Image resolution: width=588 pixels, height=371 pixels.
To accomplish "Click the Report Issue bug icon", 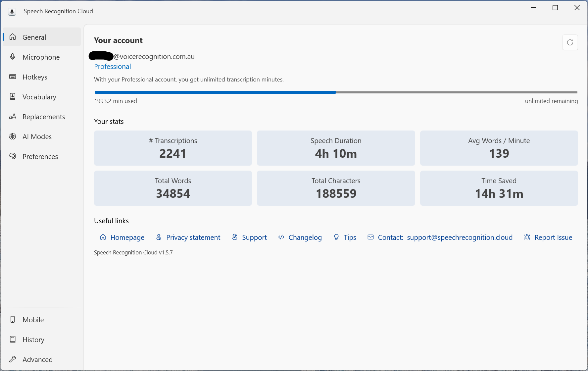I will coord(527,237).
